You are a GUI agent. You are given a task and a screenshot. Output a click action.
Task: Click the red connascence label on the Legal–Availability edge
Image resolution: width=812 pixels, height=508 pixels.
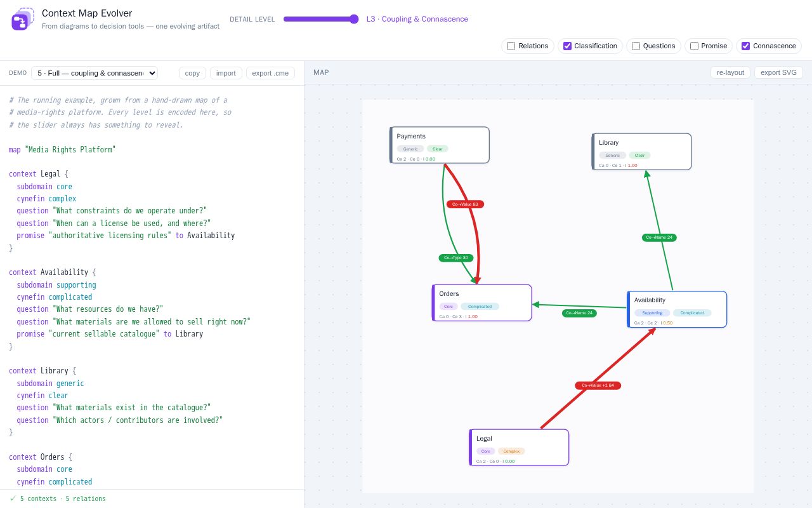coord(598,385)
